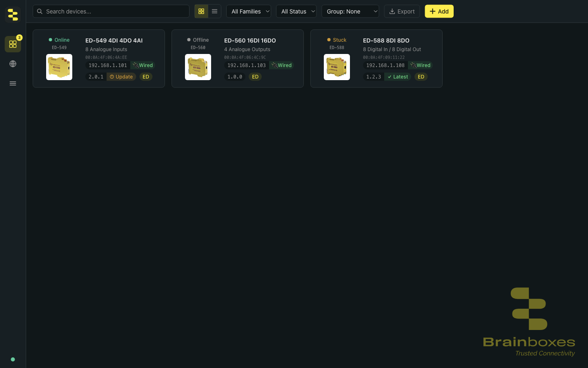Image resolution: width=588 pixels, height=368 pixels.
Task: Open the devices dashboard sidebar icon
Action: [13, 44]
